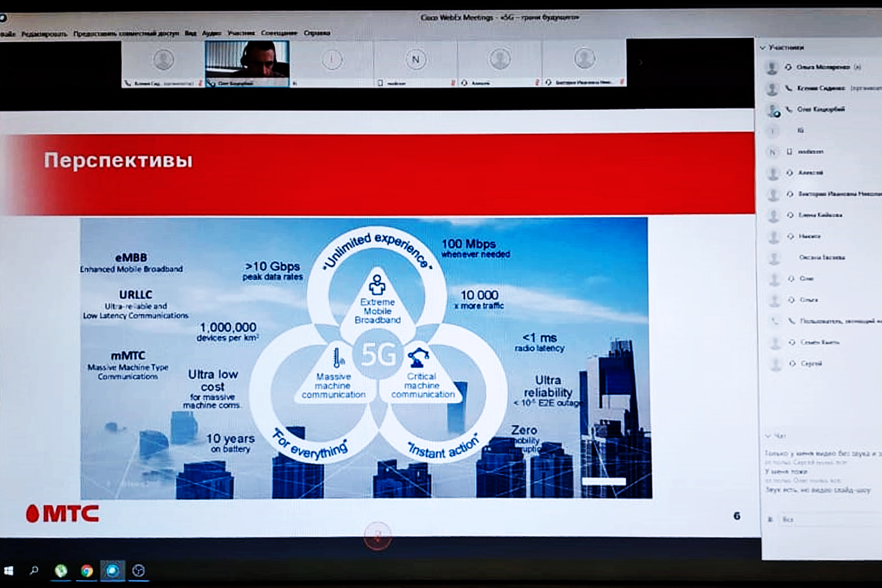This screenshot has width=882, height=588.
Task: Open the Аудио menu
Action: tap(212, 33)
